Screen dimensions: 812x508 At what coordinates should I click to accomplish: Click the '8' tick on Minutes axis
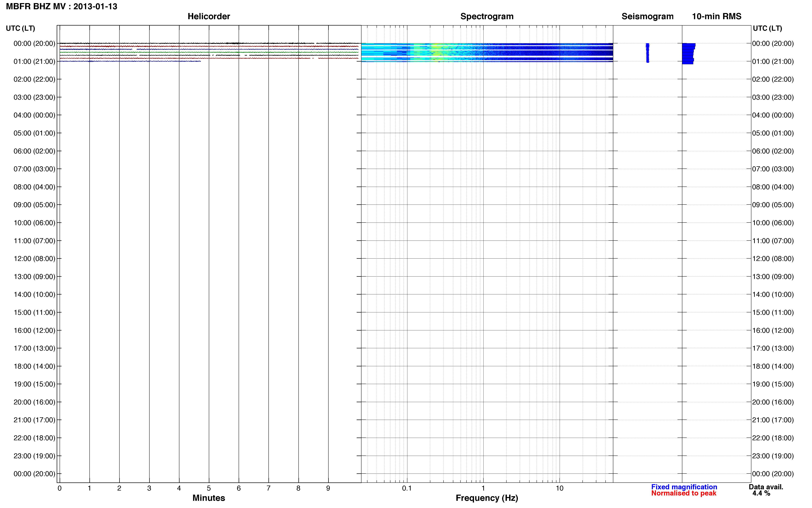click(298, 488)
